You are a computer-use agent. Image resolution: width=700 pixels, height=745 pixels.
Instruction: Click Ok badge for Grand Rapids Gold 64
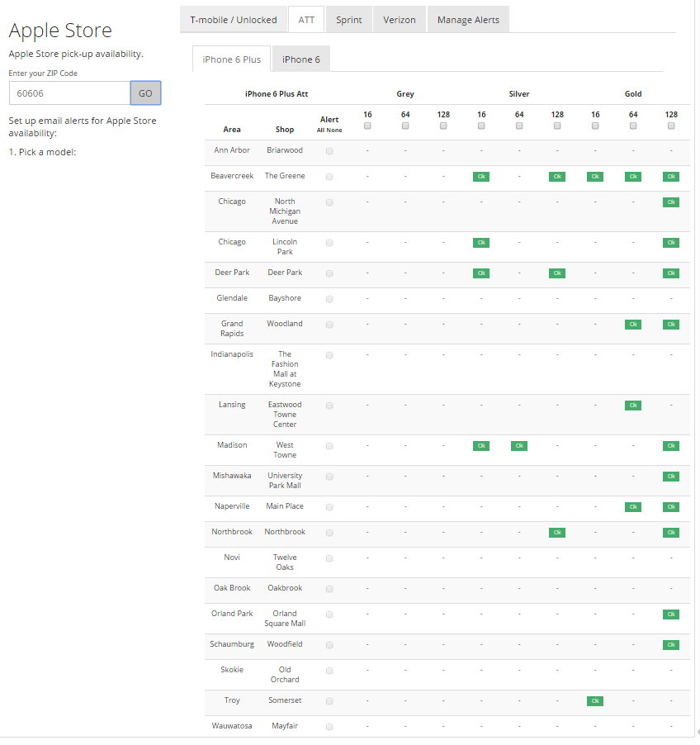(633, 325)
